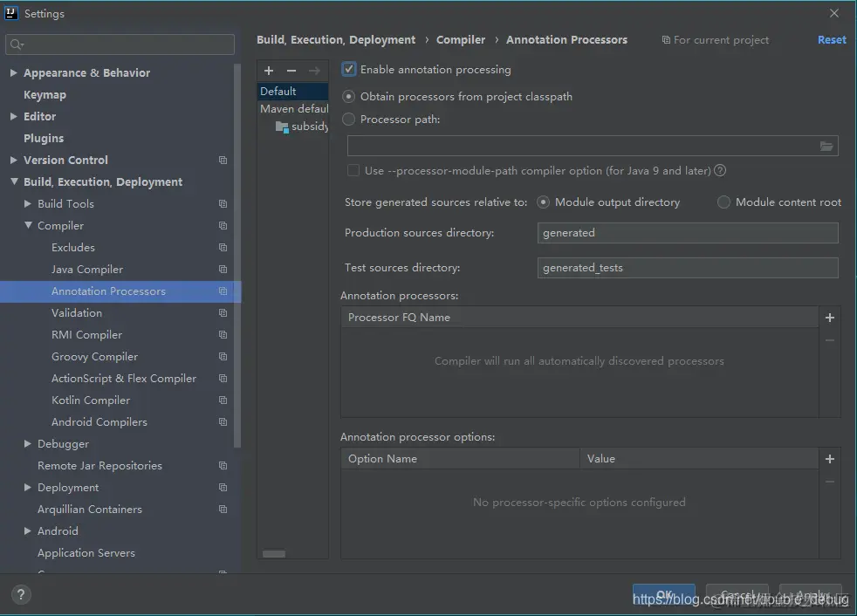This screenshot has width=857, height=616.
Task: Click Production sources directory field
Action: 688,233
